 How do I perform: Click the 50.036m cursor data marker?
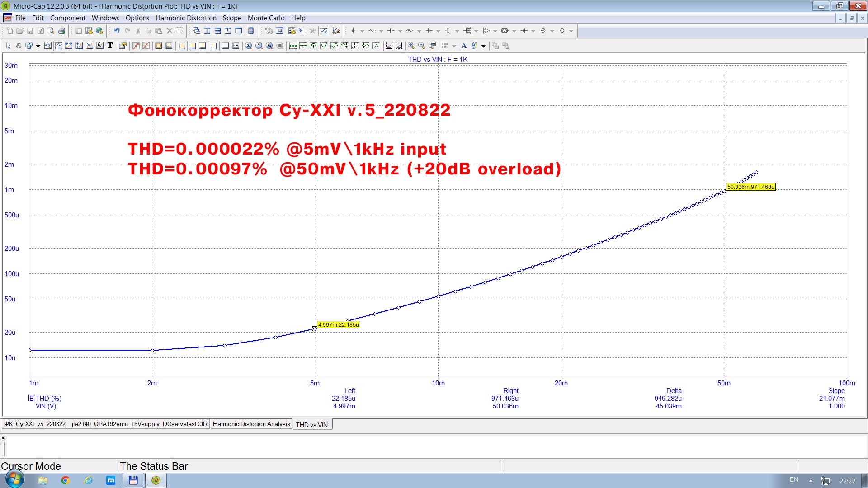(x=750, y=187)
